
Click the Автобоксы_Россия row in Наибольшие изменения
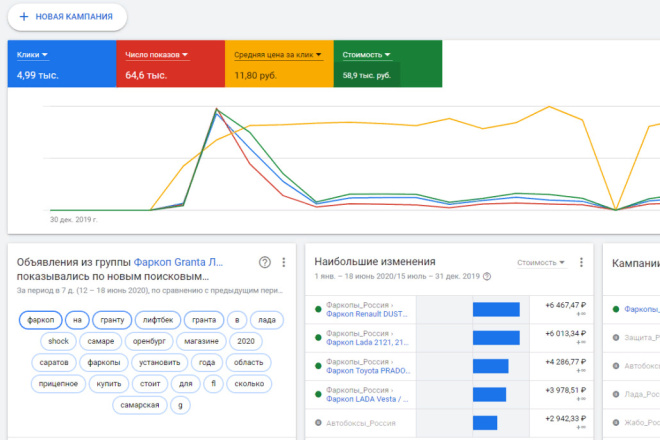[449, 423]
